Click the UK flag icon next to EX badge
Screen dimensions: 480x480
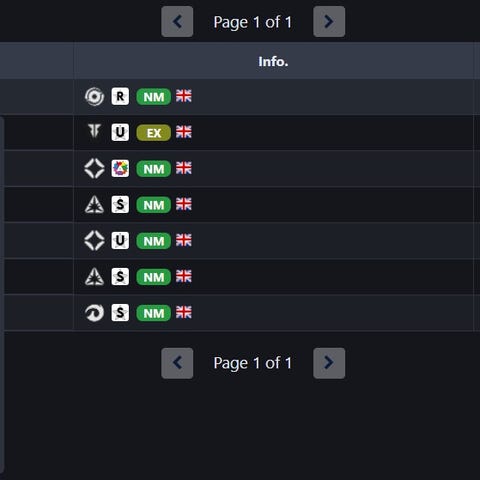pyautogui.click(x=184, y=132)
